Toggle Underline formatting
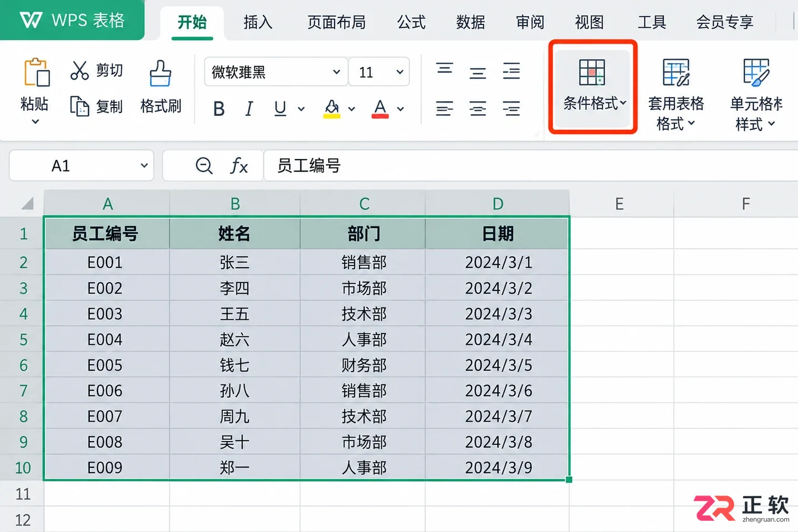 (280, 109)
